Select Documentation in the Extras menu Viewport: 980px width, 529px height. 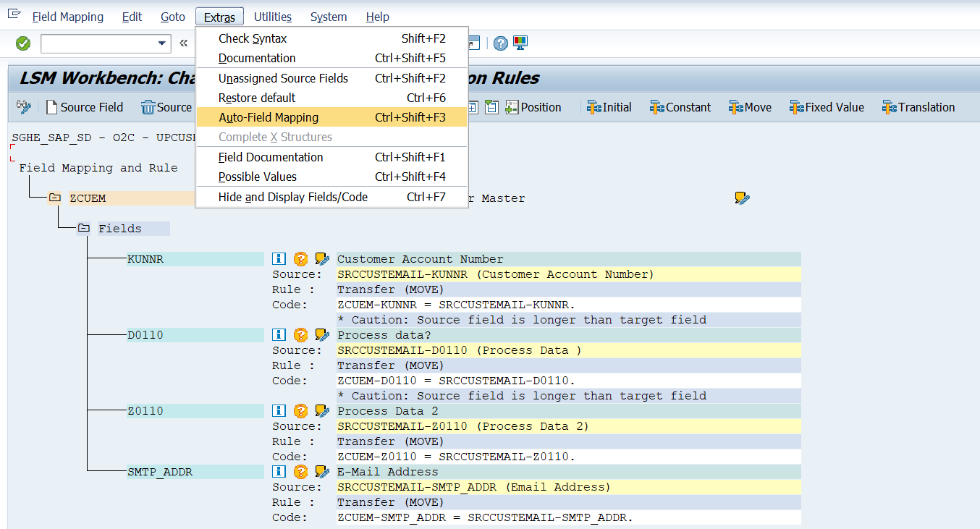(331, 58)
